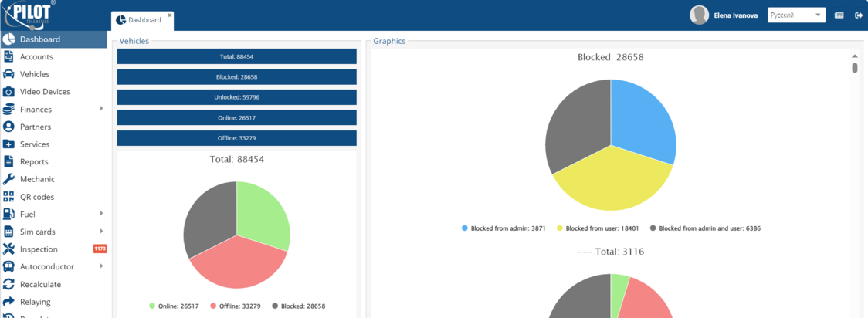Viewport: 868px width, 318px height.
Task: Click the Vehicles car icon in sidebar
Action: coord(8,74)
